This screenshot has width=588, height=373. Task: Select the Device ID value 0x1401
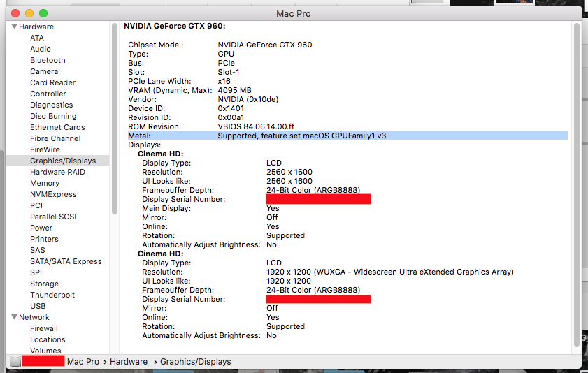[x=231, y=108]
